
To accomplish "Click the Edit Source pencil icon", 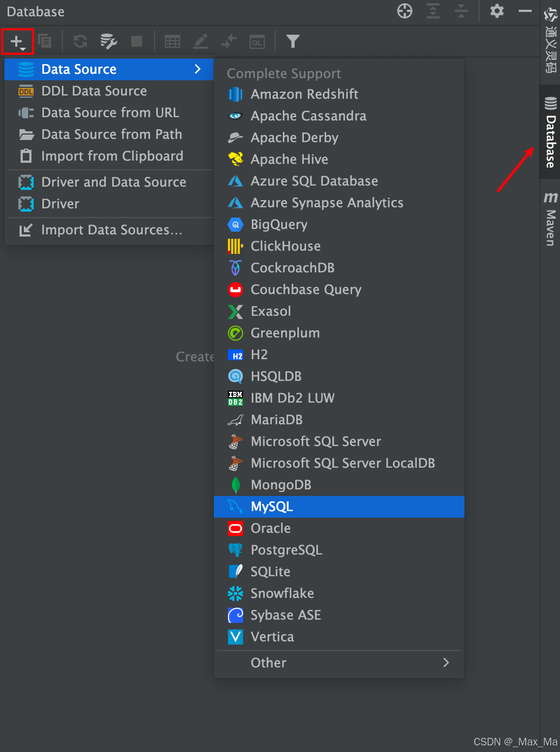I will (x=201, y=41).
